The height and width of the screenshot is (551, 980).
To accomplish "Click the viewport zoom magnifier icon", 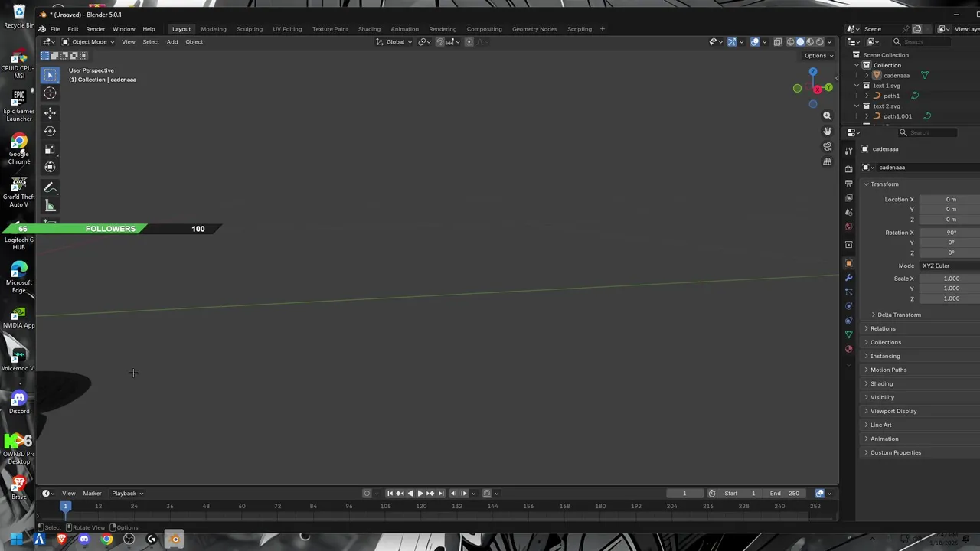I will coord(827,116).
